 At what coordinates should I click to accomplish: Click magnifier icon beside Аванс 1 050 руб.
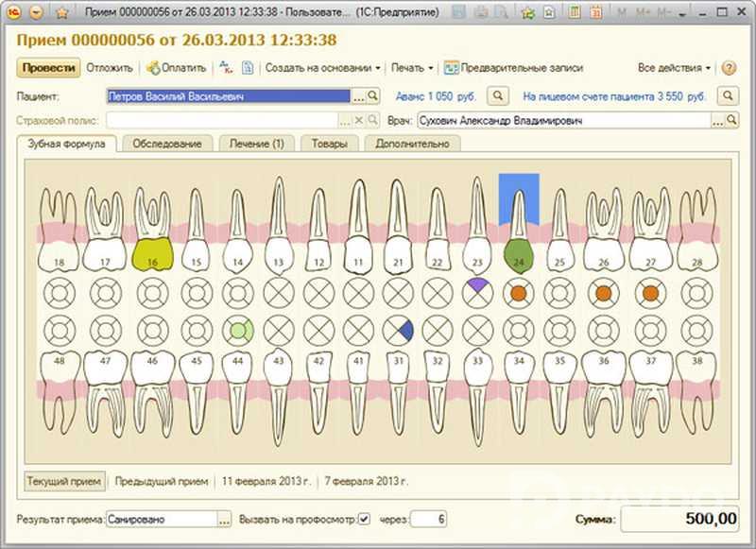pyautogui.click(x=499, y=96)
